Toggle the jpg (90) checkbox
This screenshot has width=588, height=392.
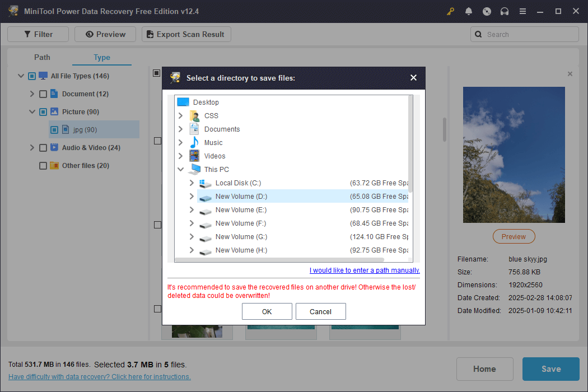(x=54, y=130)
